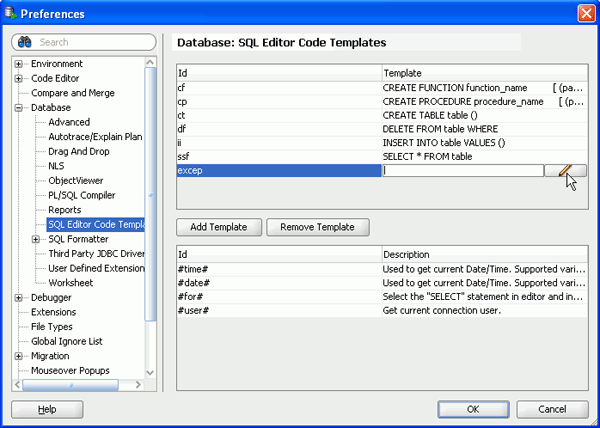Select the ct template row
The width and height of the screenshot is (600, 428).
coord(382,116)
